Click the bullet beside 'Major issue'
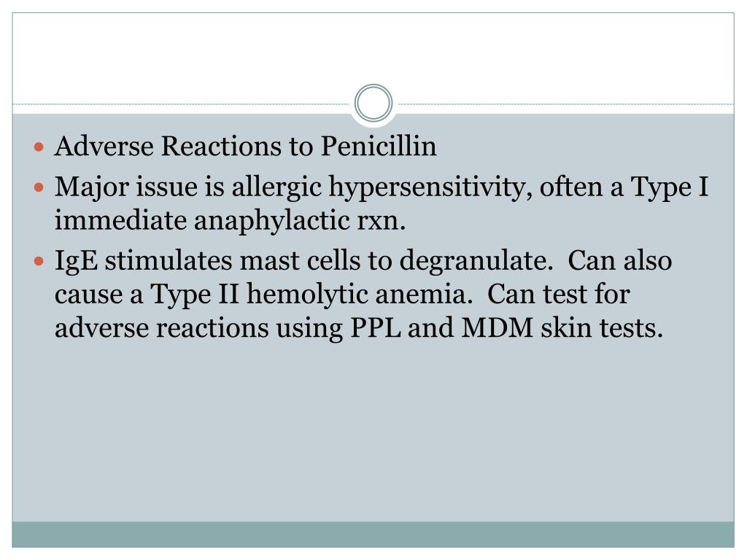This screenshot has width=747, height=560. tap(40, 188)
